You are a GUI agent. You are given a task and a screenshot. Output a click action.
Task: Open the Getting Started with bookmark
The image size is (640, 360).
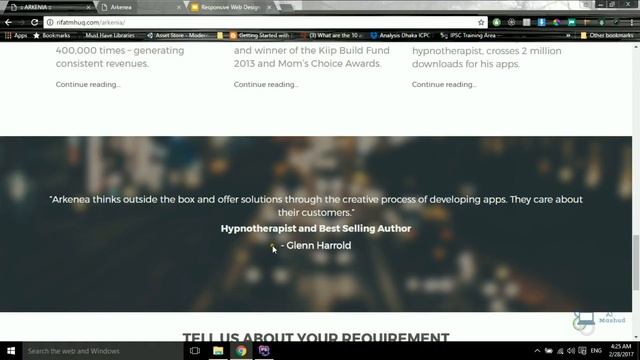260,36
